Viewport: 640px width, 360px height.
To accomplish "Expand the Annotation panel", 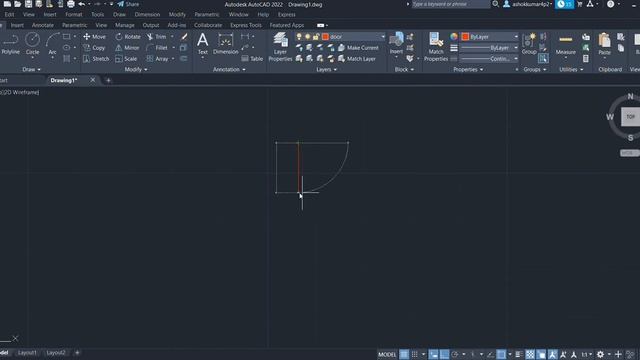I will coord(229,69).
